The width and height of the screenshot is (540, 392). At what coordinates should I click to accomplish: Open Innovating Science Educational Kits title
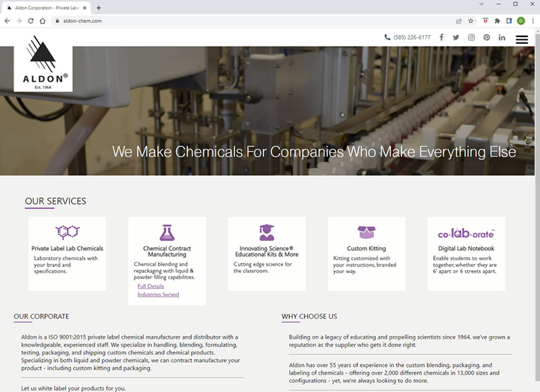click(x=267, y=251)
